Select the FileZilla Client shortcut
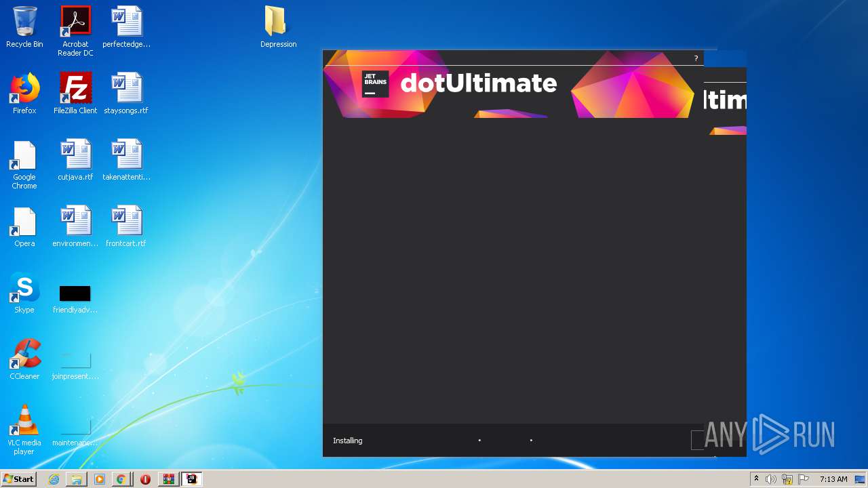This screenshot has height=488, width=868. pyautogui.click(x=75, y=94)
